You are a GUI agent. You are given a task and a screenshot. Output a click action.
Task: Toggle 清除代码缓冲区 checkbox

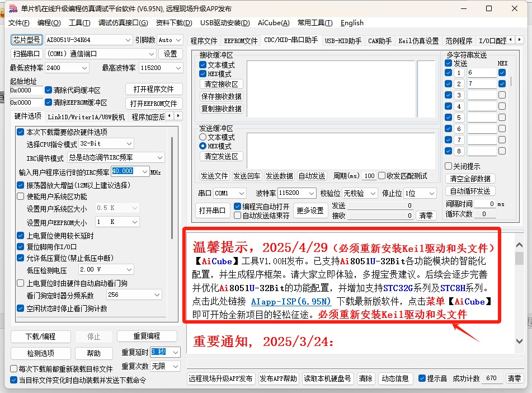click(x=48, y=90)
